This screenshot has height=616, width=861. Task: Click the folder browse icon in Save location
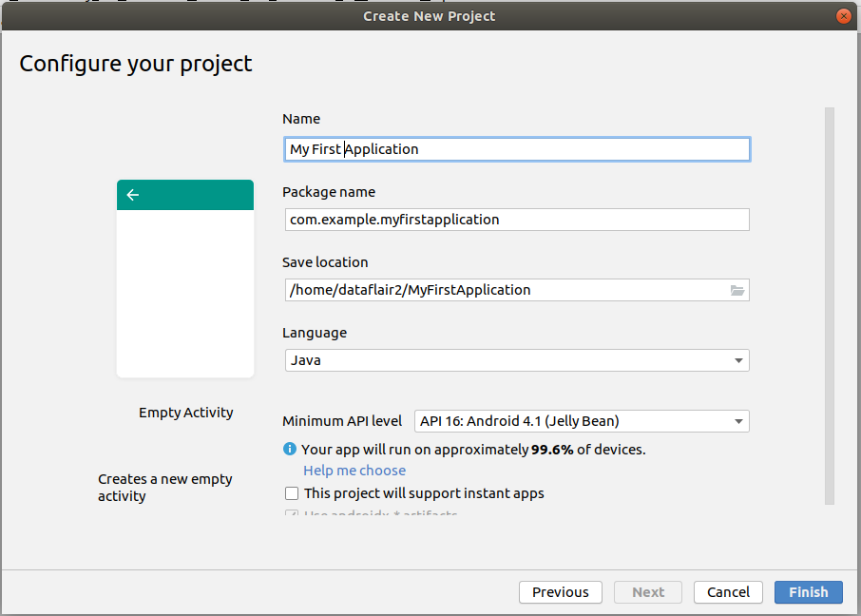point(737,290)
